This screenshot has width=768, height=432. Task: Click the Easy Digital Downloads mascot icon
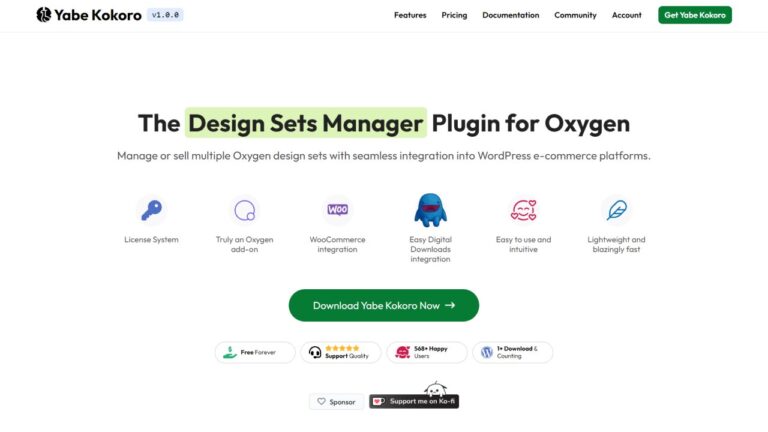click(430, 210)
